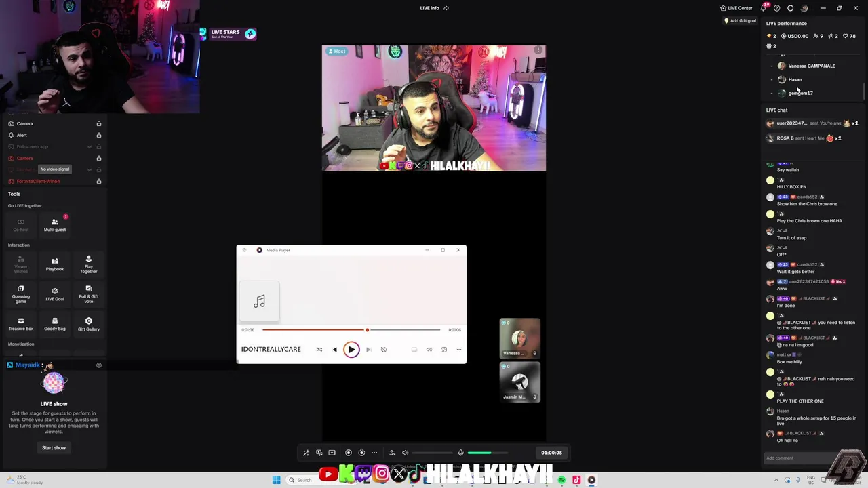Click Media Player mini player icon
Image resolution: width=868 pixels, height=488 pixels.
tap(444, 350)
